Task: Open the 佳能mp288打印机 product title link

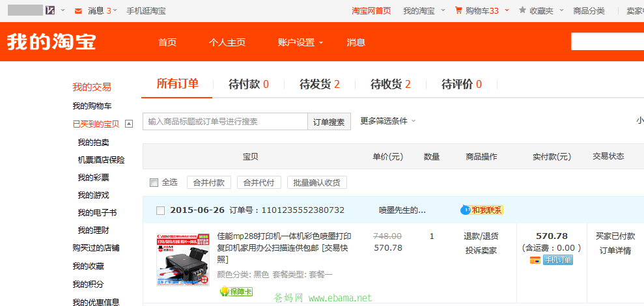Action: [x=284, y=247]
